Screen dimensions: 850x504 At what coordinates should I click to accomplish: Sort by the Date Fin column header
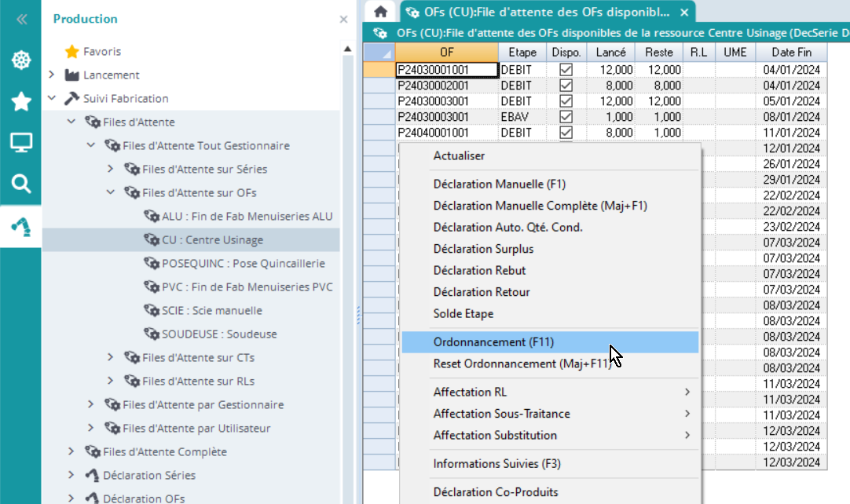(x=791, y=52)
